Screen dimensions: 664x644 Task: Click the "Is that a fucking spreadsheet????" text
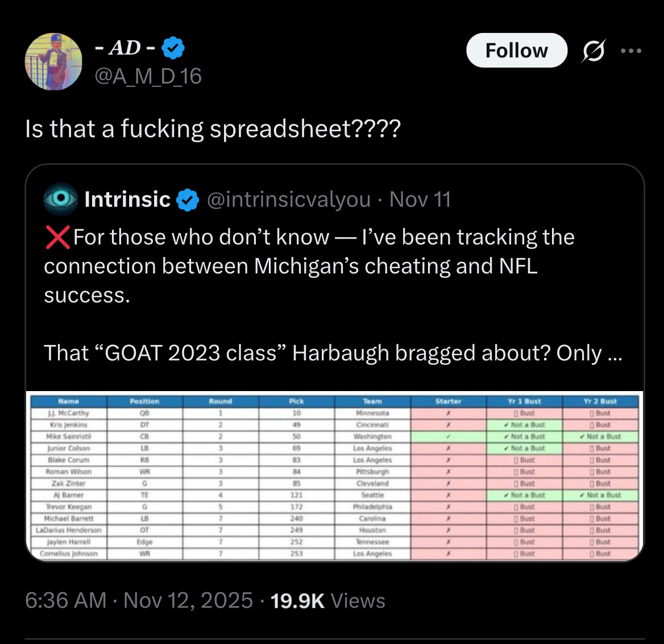tap(213, 129)
